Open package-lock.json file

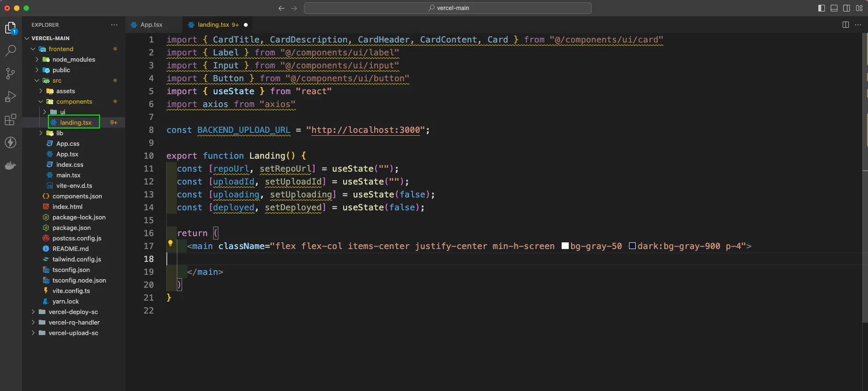coord(79,217)
